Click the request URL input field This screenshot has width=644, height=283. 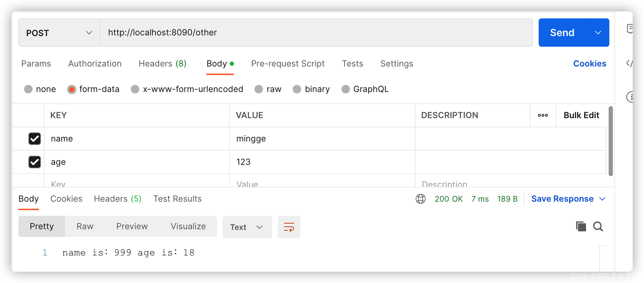[316, 33]
